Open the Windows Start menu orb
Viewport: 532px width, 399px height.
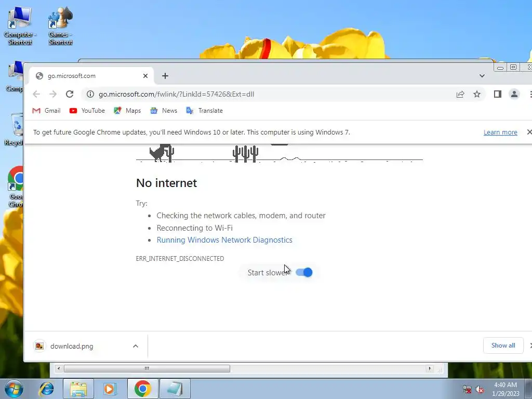point(14,389)
